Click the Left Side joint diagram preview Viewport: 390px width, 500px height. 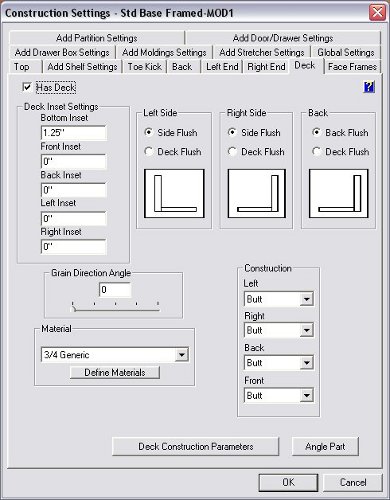click(x=174, y=194)
